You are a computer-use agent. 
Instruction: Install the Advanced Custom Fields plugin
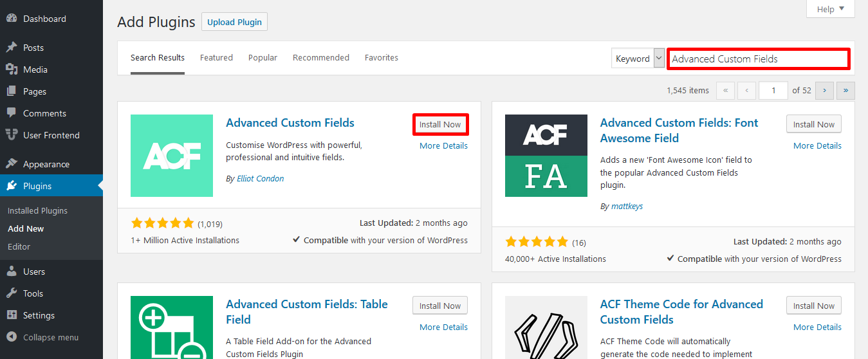pyautogui.click(x=440, y=125)
